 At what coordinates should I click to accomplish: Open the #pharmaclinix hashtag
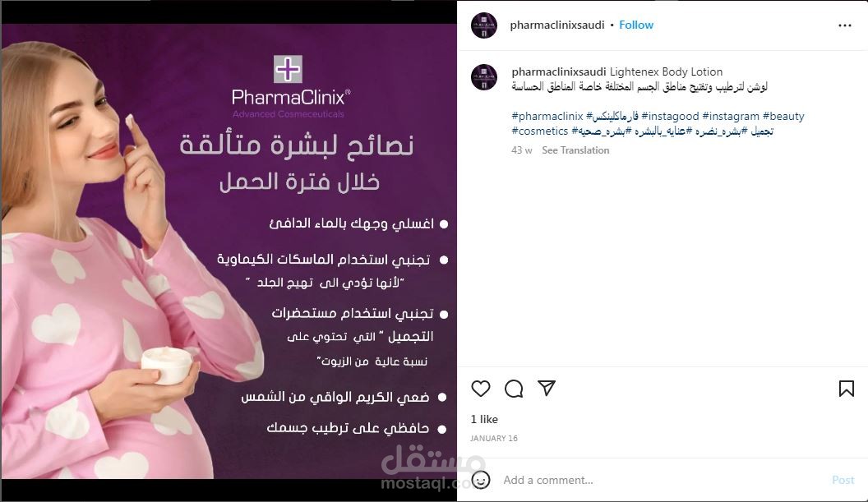pyautogui.click(x=547, y=116)
